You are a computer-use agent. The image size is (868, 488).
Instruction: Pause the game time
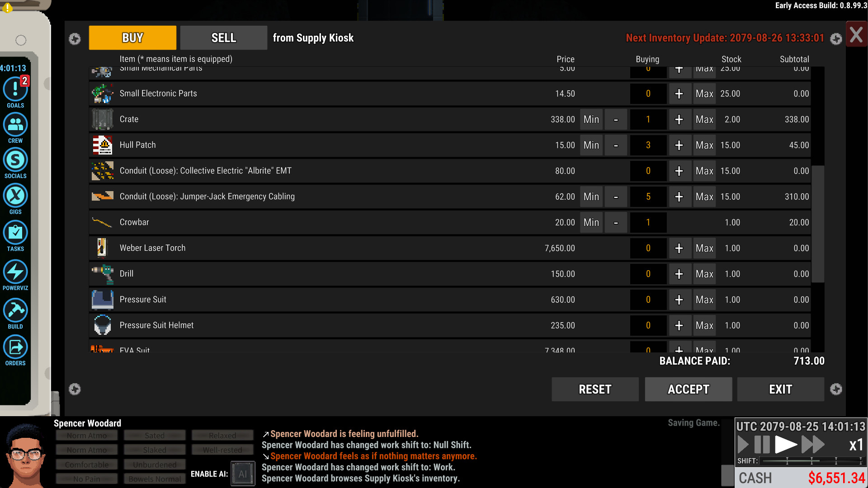tap(762, 445)
